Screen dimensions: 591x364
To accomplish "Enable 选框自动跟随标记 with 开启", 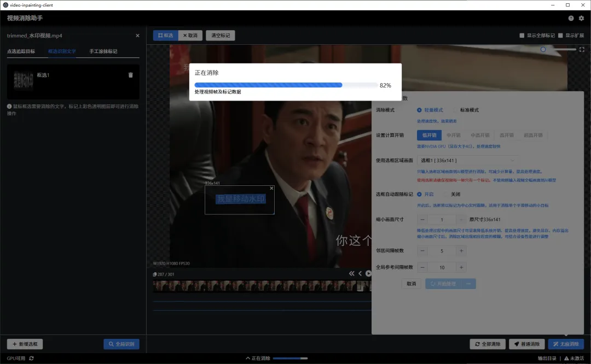I will click(x=419, y=194).
